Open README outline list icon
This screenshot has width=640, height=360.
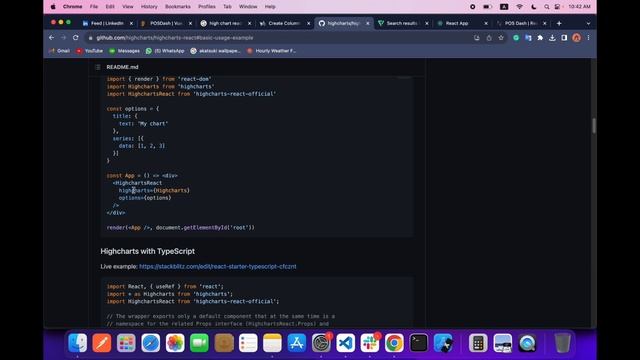(x=98, y=67)
